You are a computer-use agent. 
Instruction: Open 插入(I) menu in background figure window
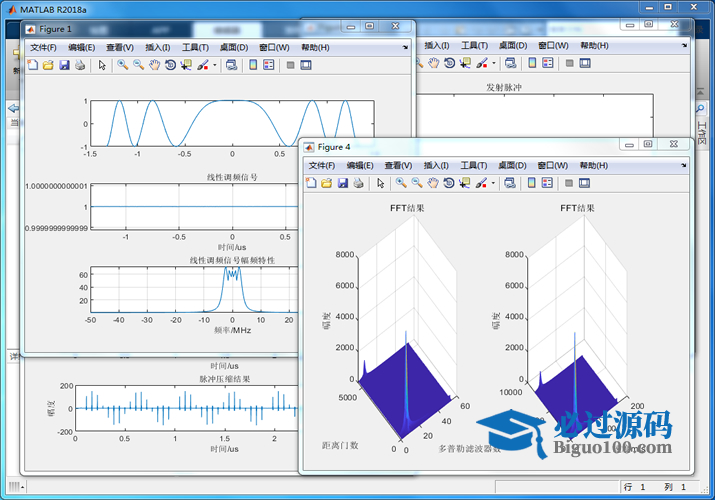[x=437, y=46]
